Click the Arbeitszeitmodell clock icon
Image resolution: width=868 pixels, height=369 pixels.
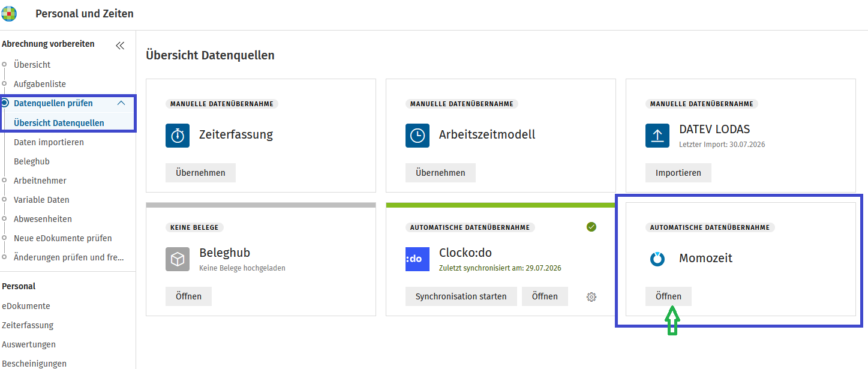pos(418,135)
